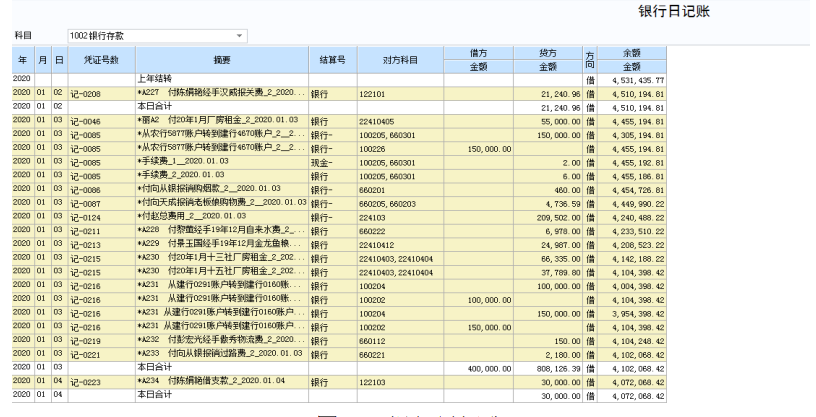Open the 科目 dropdown showing 1002 银行存款
Image resolution: width=816 pixels, height=417 pixels.
pyautogui.click(x=157, y=36)
